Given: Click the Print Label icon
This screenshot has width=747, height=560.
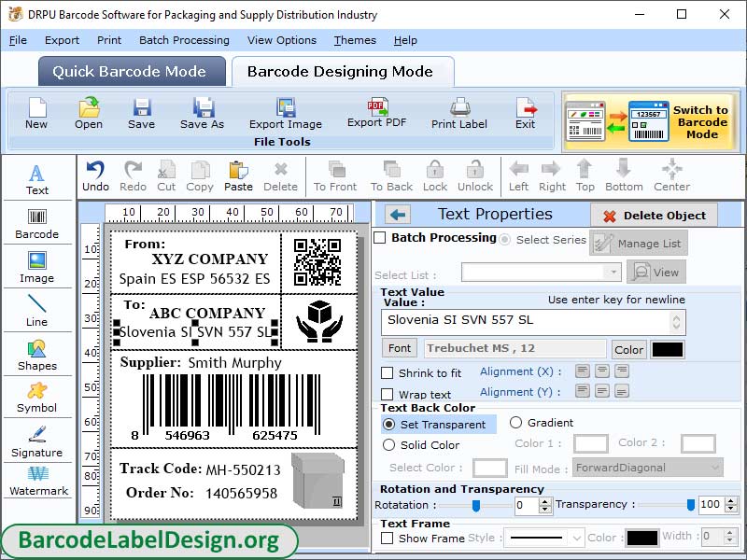Looking at the screenshot, I should (x=459, y=113).
